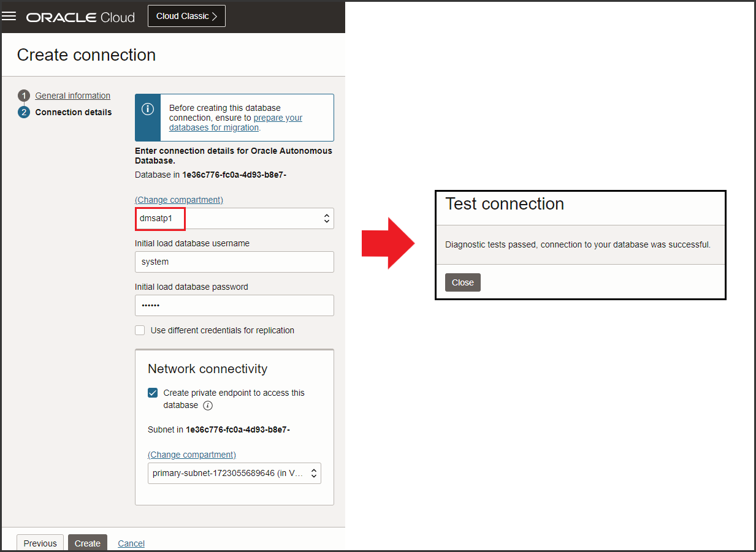Open the navigation hamburger menu
This screenshot has width=756, height=552.
coord(9,15)
